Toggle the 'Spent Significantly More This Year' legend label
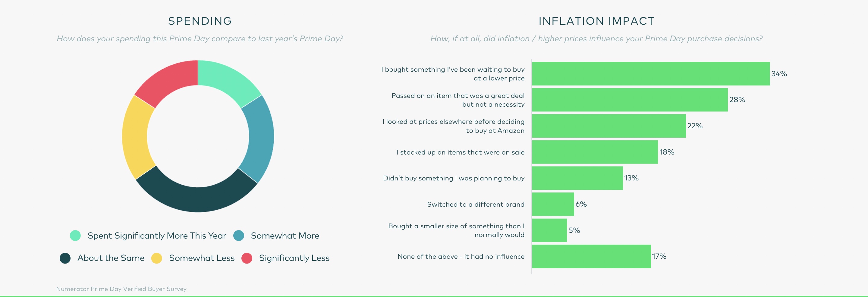The height and width of the screenshot is (297, 868). click(x=157, y=235)
